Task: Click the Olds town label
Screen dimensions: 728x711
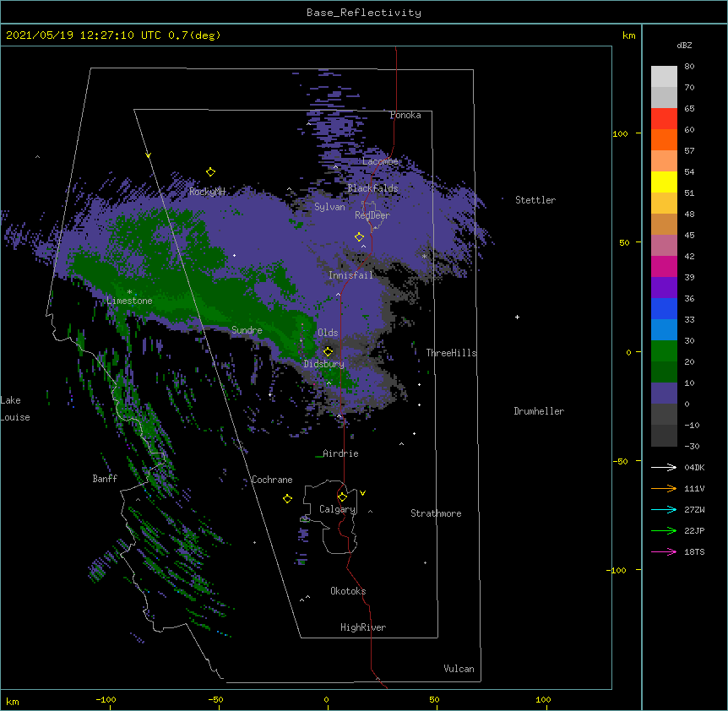Action: pyautogui.click(x=328, y=333)
